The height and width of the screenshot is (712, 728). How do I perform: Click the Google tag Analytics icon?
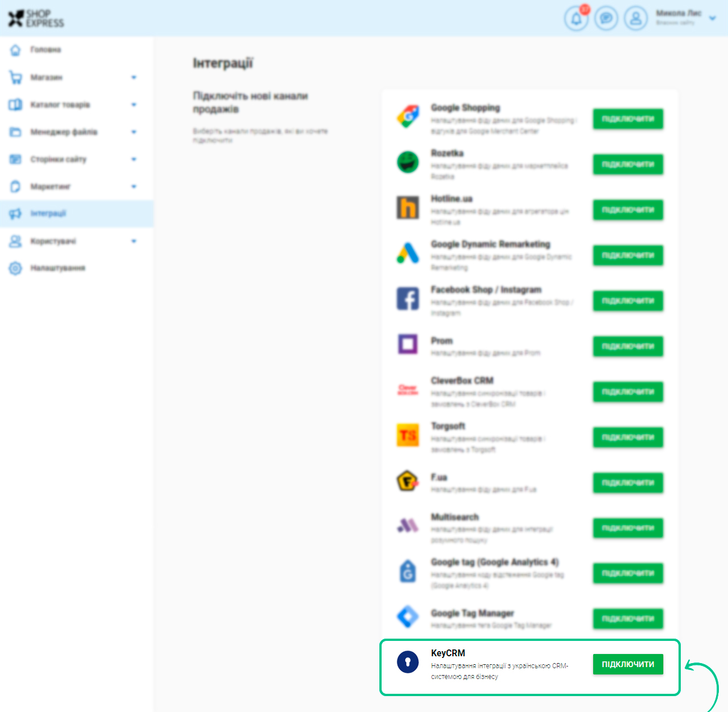coord(408,571)
